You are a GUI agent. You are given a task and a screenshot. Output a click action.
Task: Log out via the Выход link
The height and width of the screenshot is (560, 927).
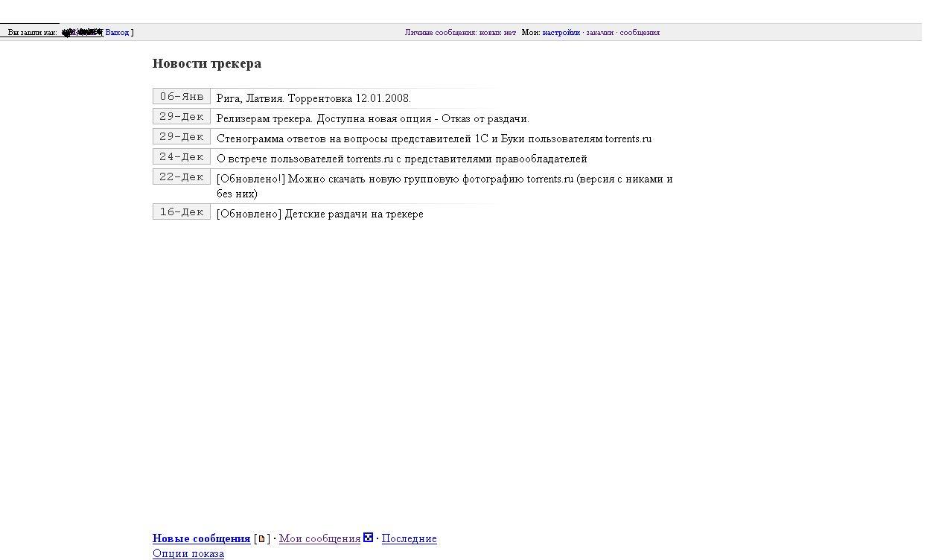[117, 33]
